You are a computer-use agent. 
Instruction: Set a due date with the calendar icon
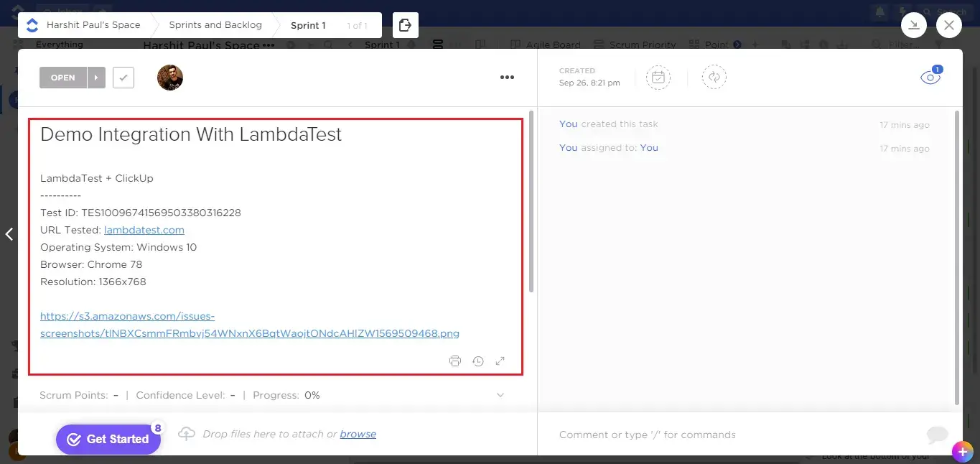[x=658, y=77]
